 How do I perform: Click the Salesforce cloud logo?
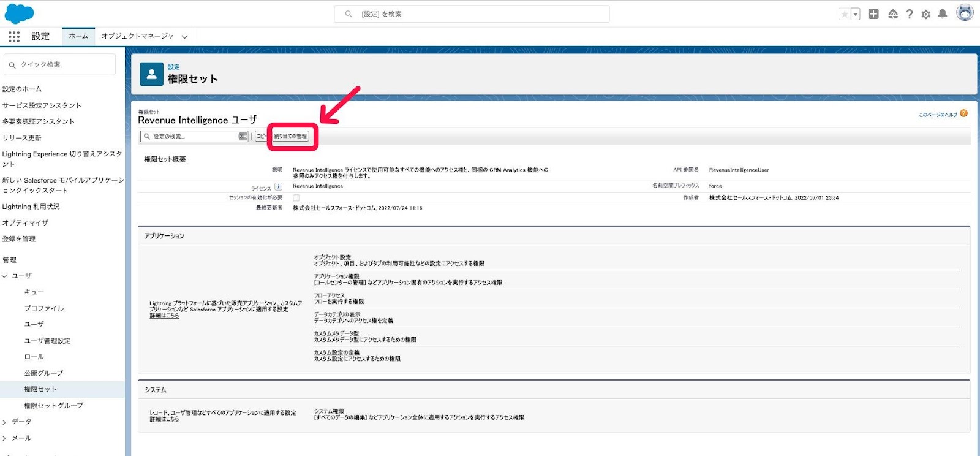tap(19, 13)
